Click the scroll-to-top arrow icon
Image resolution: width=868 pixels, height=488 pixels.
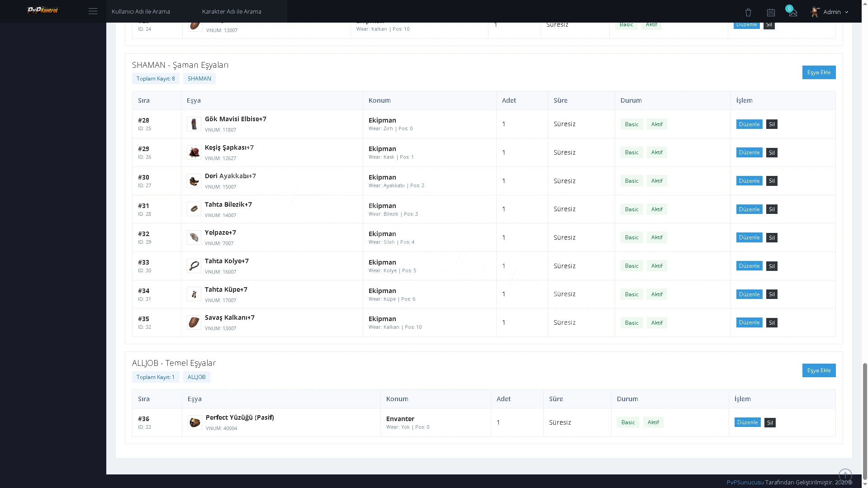[x=845, y=475]
